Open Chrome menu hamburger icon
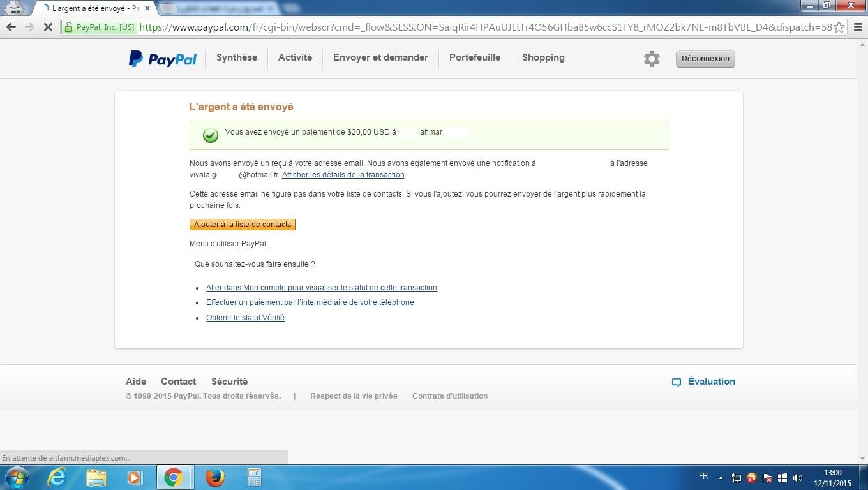Viewport: 868px width, 490px height. (x=858, y=27)
